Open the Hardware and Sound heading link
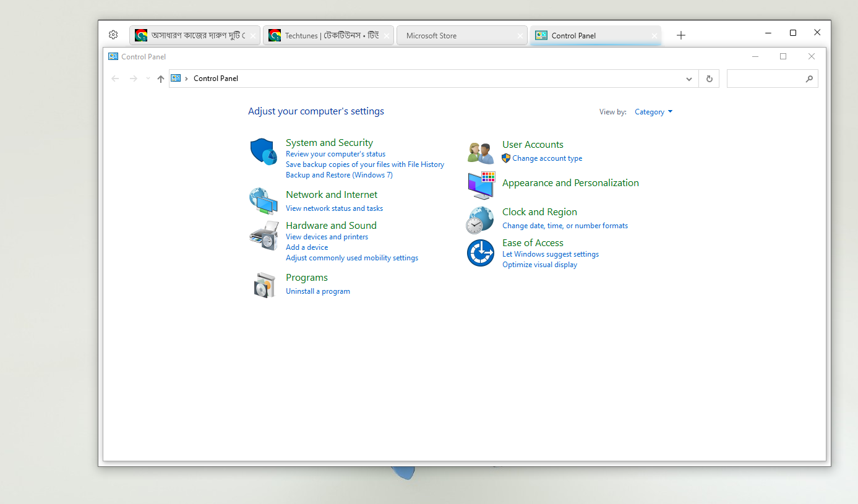Viewport: 858px width, 504px height. 331,226
